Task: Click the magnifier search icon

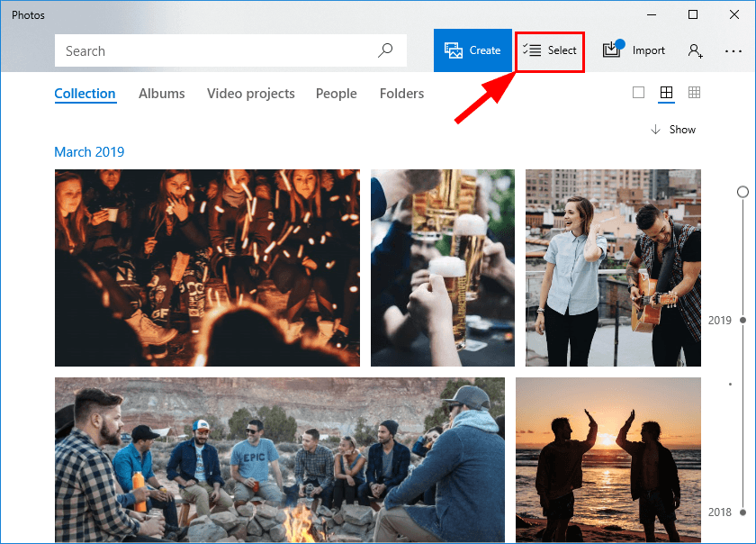Action: tap(385, 50)
